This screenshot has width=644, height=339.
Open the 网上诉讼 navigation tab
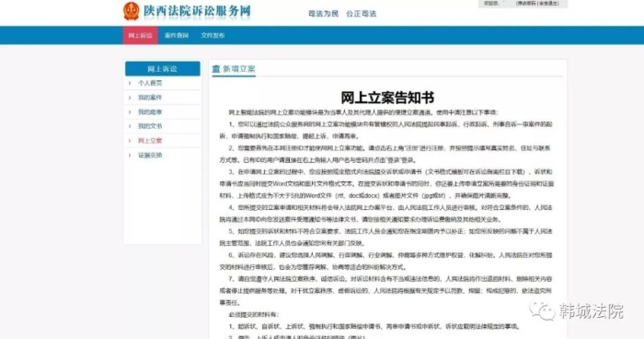point(141,35)
